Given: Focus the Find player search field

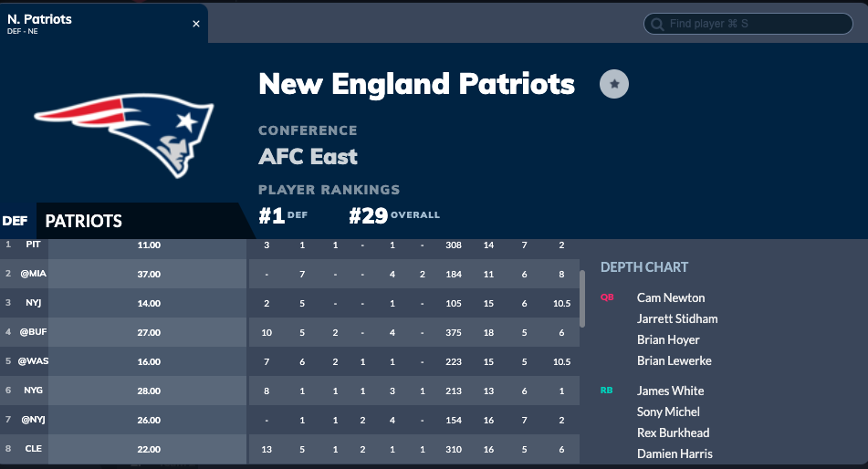Looking at the screenshot, I should point(748,24).
